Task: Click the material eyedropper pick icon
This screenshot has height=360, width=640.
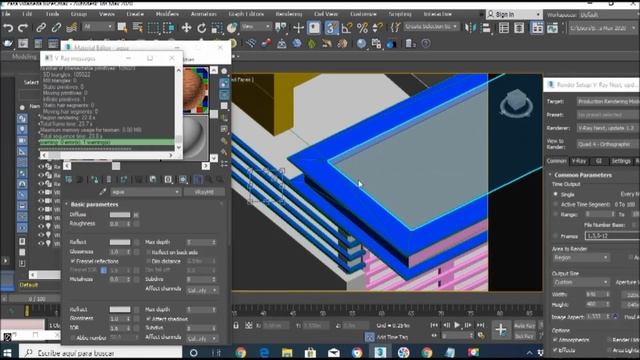Action: (103, 191)
